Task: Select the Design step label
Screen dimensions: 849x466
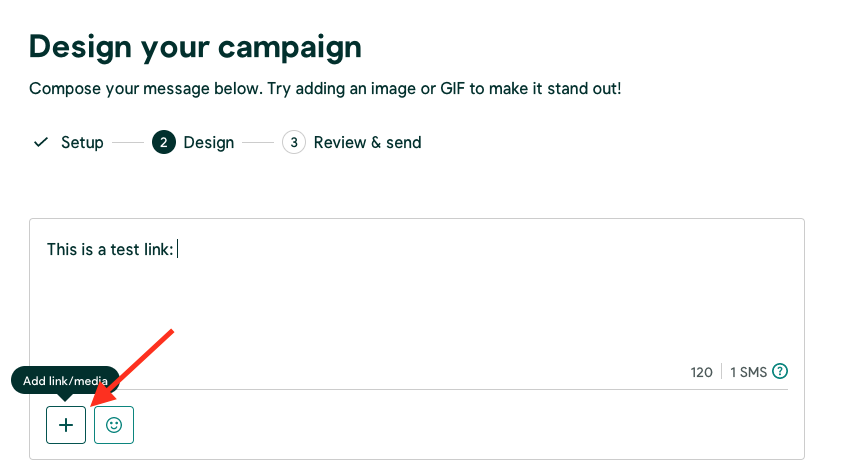Action: pyautogui.click(x=209, y=142)
